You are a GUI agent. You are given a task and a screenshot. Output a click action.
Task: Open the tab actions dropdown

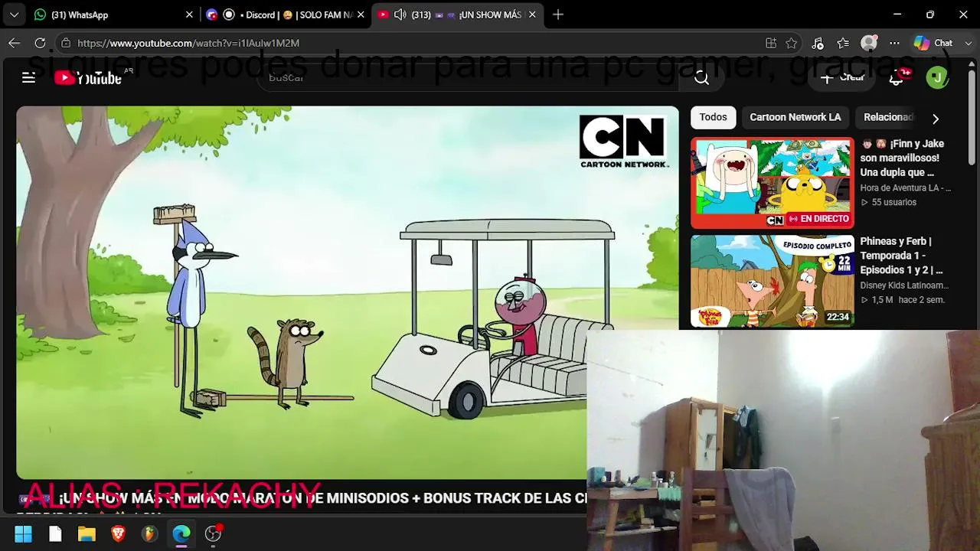coord(14,15)
